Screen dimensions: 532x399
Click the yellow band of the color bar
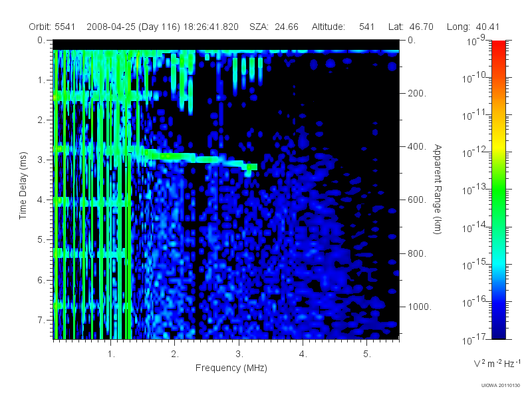tap(498, 146)
